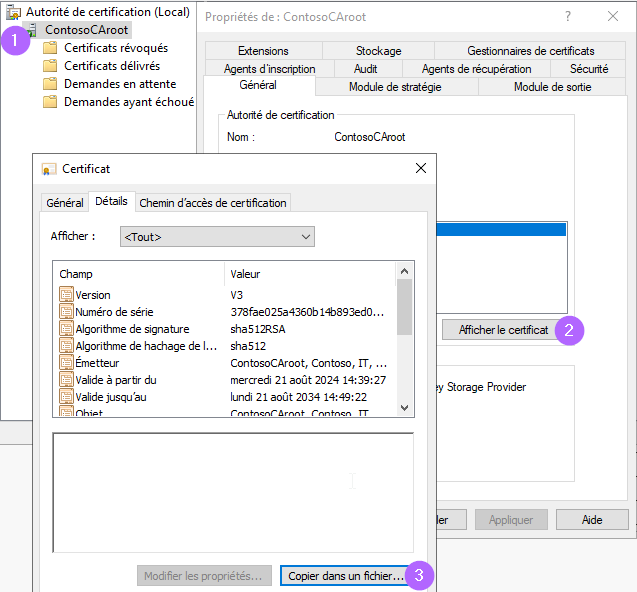Click the Valide à partir du field icon
637x592 pixels.
click(66, 379)
